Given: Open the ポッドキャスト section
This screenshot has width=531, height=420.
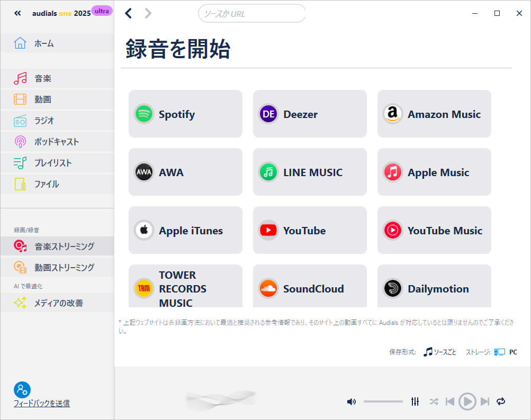Looking at the screenshot, I should click(x=57, y=142).
